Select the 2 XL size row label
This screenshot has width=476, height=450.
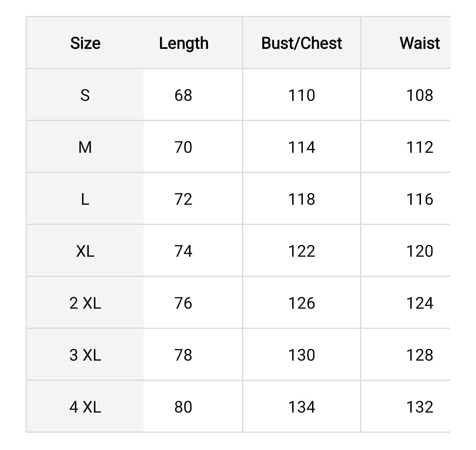coord(85,303)
